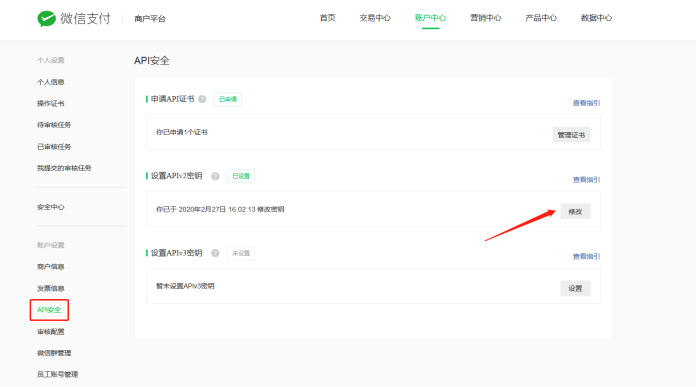Viewport: 697px width, 387px height.
Task: Go to 安全中心 in sidebar
Action: tap(51, 207)
